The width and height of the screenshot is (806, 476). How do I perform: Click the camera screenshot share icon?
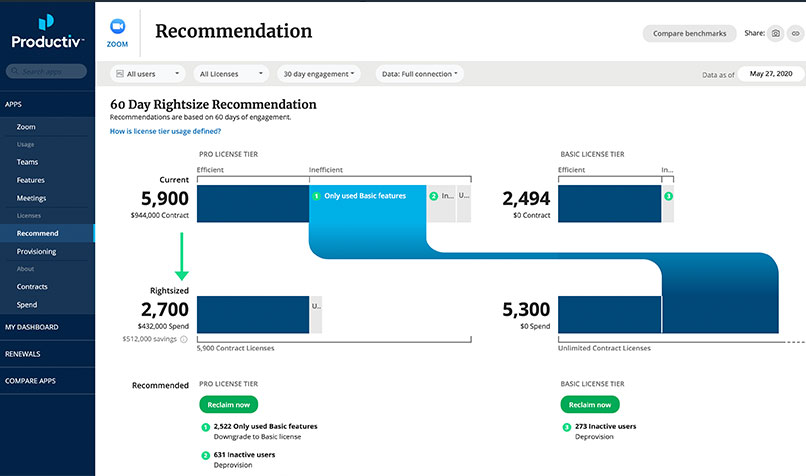[776, 33]
